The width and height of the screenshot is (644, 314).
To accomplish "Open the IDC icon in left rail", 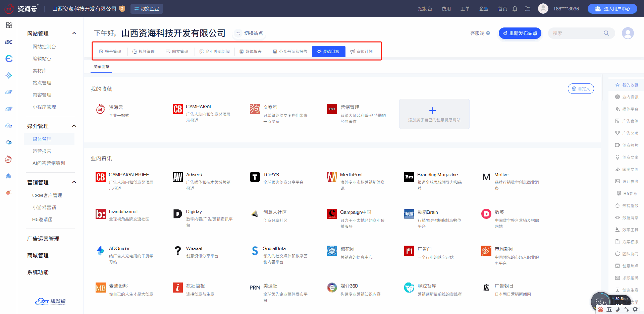I will pos(9,42).
